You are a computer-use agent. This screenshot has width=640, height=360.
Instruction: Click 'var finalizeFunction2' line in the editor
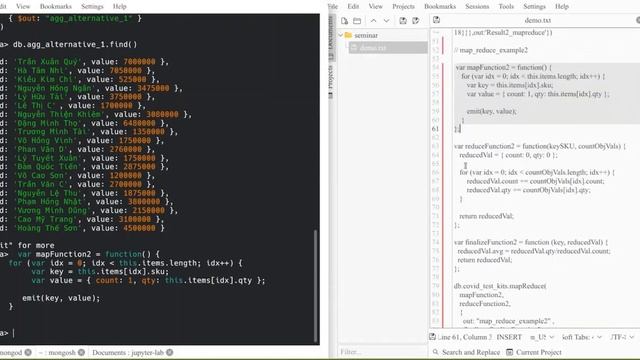pyautogui.click(x=531, y=242)
